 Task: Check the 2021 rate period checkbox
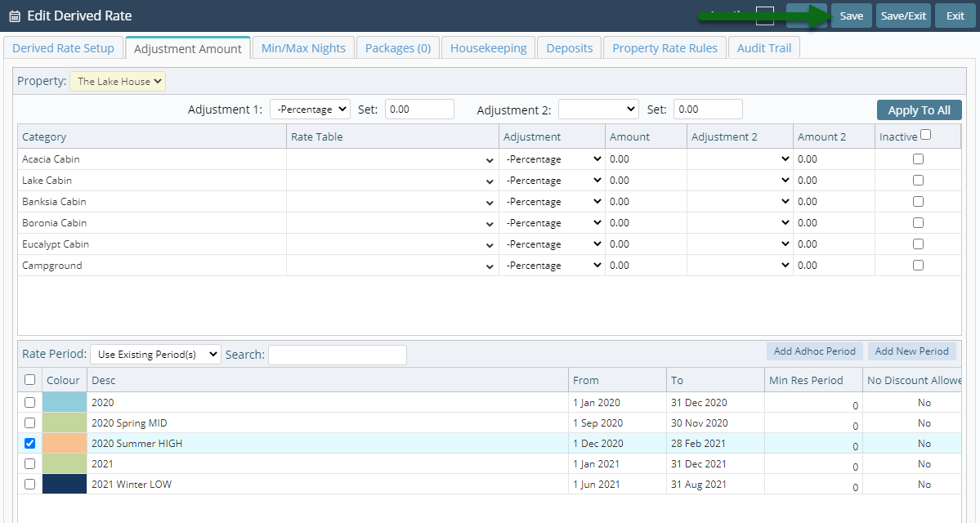click(x=29, y=463)
